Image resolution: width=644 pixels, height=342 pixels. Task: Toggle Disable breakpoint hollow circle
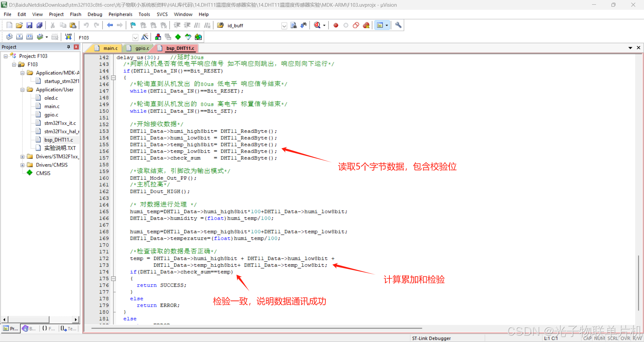(346, 25)
